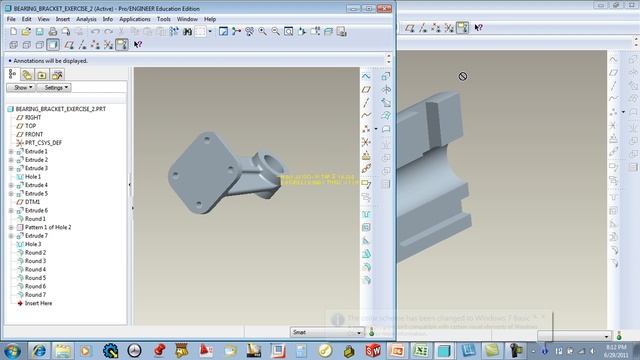Viewport: 640px width, 360px height.
Task: Open the View Manager icon
Action: 341,31
